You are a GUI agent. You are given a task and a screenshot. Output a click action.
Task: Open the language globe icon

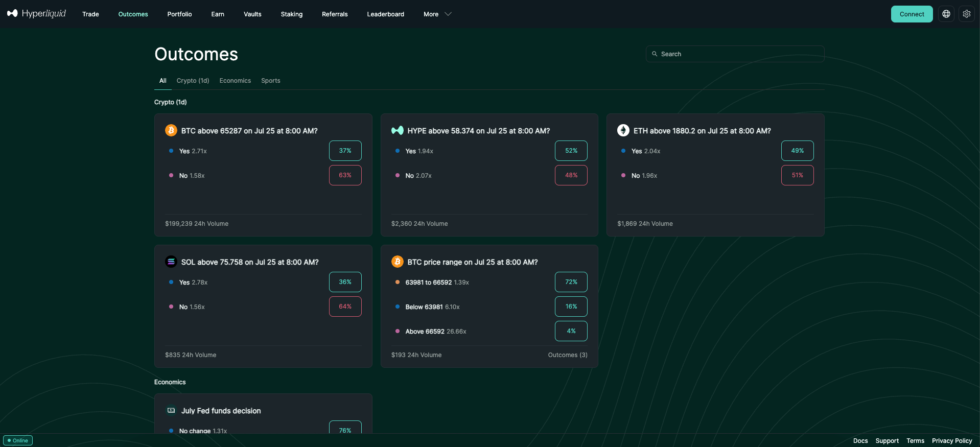click(x=946, y=14)
